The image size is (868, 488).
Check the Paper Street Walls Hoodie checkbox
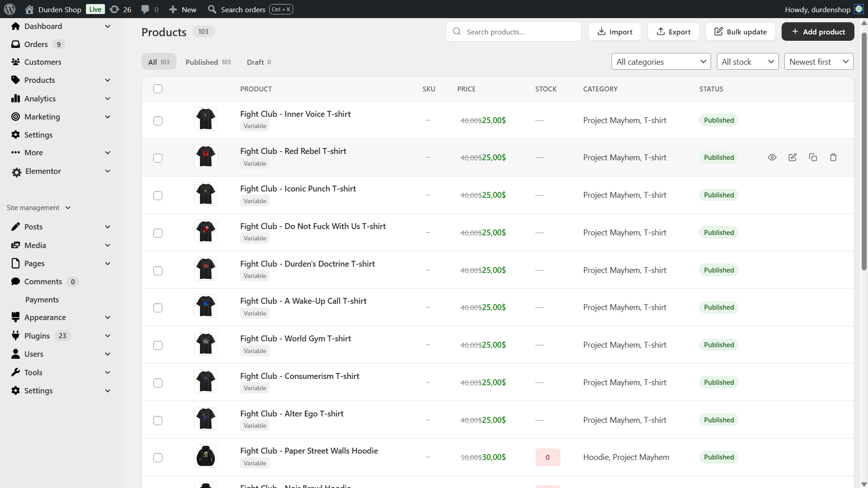point(158,458)
